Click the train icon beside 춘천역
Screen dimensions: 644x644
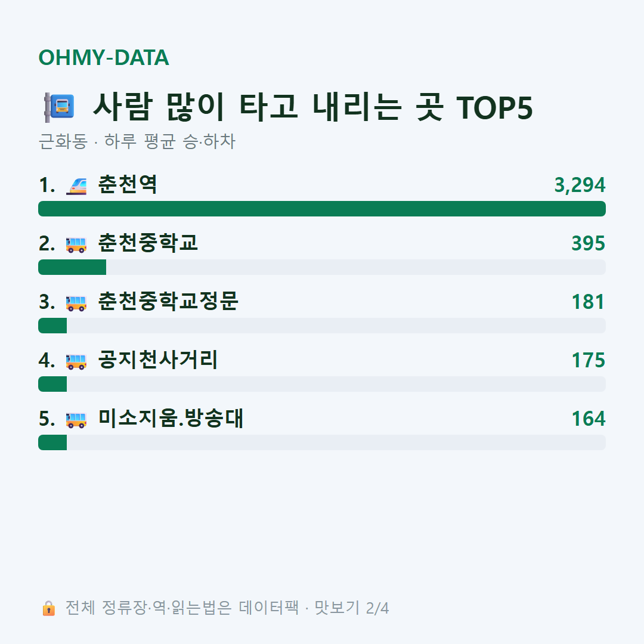click(x=76, y=185)
